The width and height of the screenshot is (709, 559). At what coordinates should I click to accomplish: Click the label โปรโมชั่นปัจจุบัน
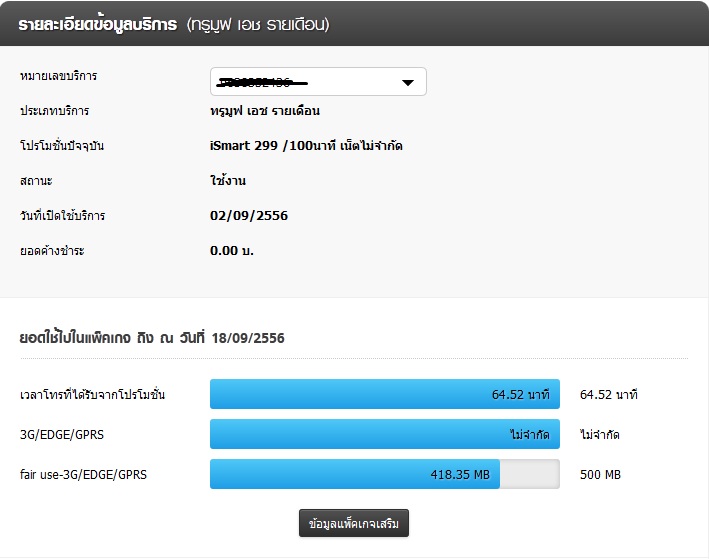pyautogui.click(x=62, y=146)
